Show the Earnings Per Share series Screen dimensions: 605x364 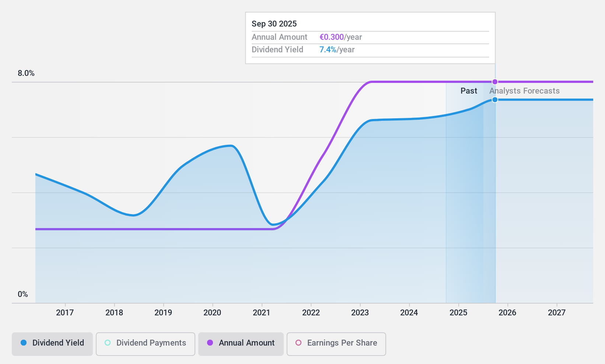[x=336, y=344]
